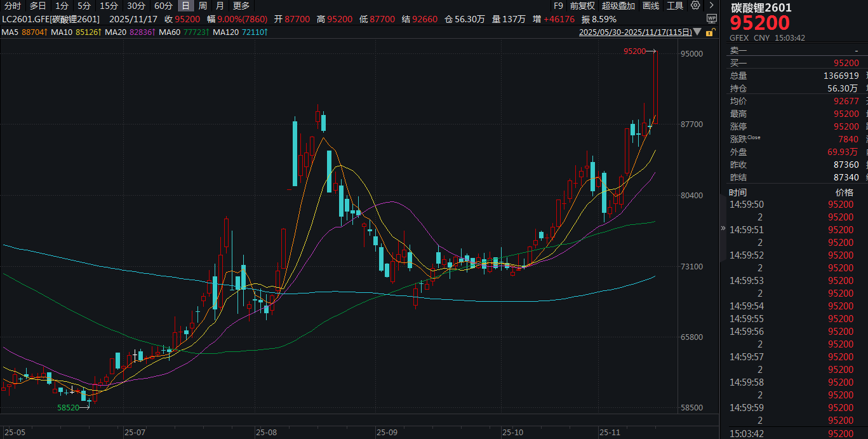868x439 pixels.
Task: Click the WP monitor icon
Action: point(712,19)
